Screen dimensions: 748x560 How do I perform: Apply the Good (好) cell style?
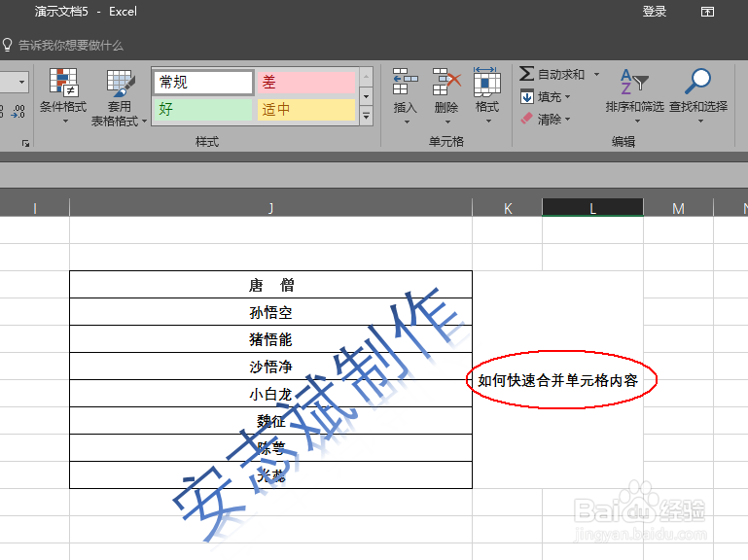[203, 109]
